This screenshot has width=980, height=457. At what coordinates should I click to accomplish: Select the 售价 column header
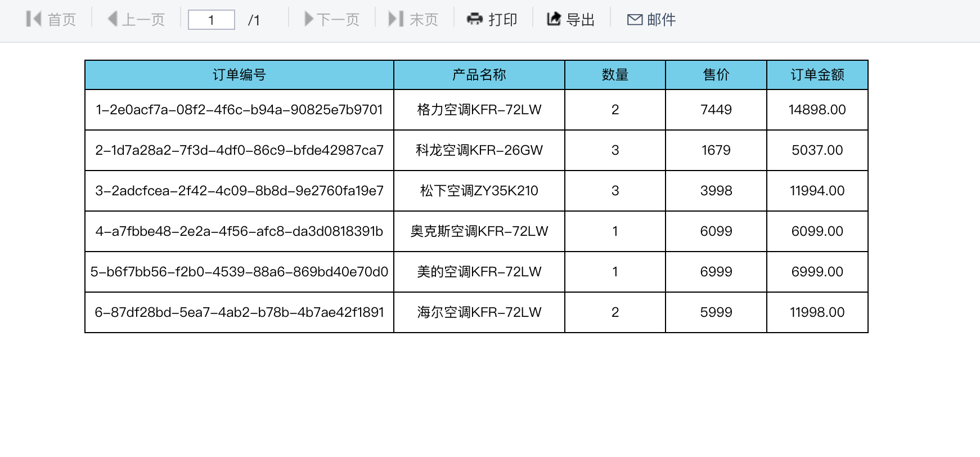716,75
